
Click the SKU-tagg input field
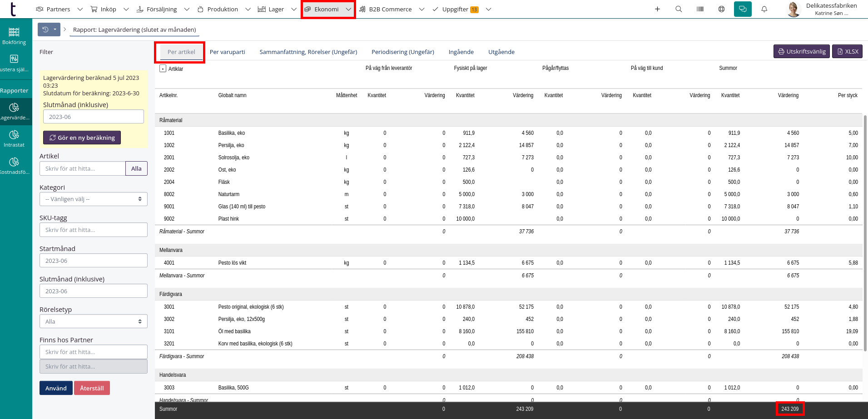[94, 230]
